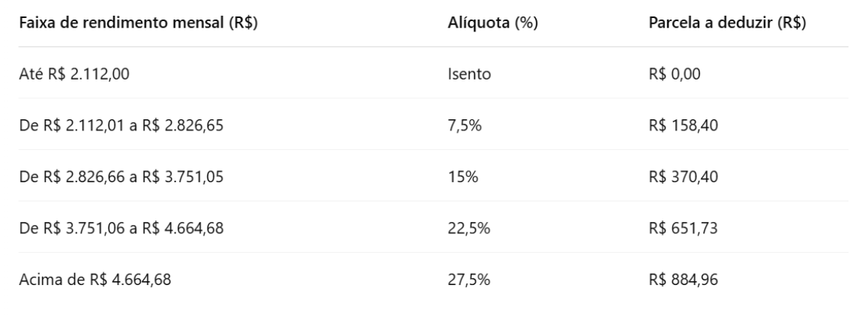Image resolution: width=868 pixels, height=318 pixels.
Task: Click the 'R$ 651,73' deduction value
Action: coord(683,228)
